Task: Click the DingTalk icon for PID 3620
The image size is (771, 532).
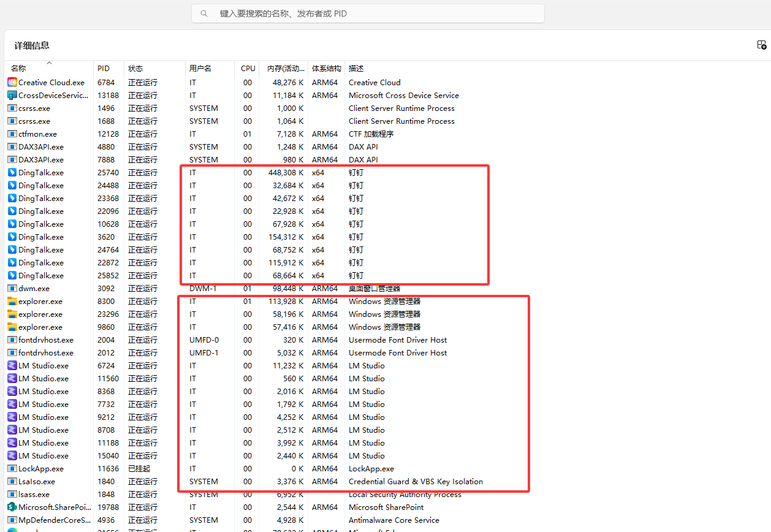Action: [x=12, y=237]
